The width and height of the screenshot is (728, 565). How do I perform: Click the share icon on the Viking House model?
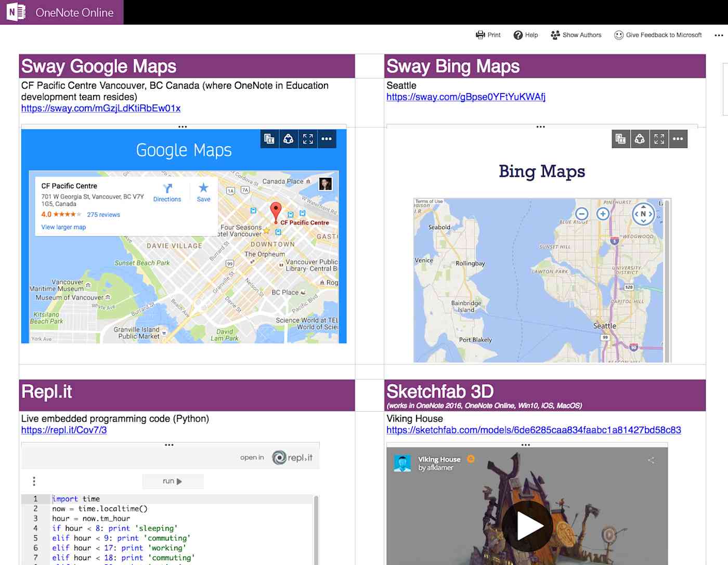(x=651, y=460)
